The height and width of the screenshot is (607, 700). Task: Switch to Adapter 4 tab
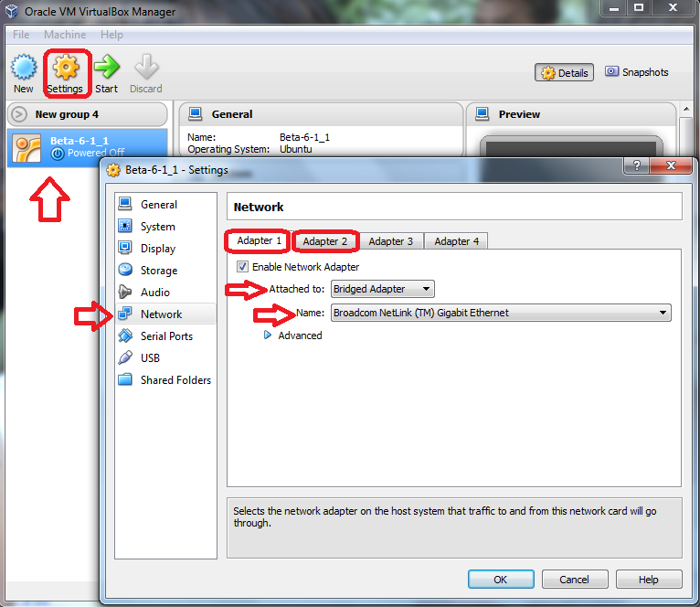click(456, 241)
